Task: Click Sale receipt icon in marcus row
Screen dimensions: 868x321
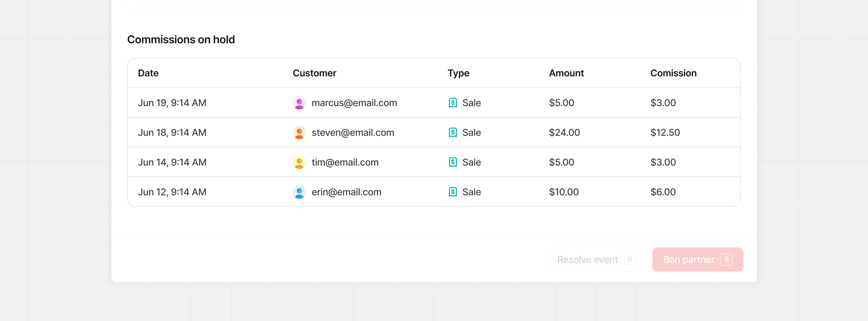Action: pos(453,103)
